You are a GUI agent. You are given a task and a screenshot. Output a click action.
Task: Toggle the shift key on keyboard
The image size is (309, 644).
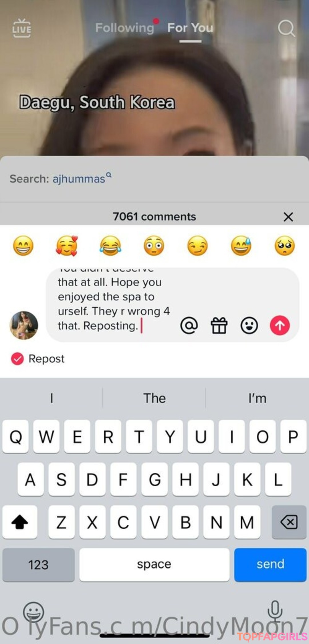(x=20, y=522)
